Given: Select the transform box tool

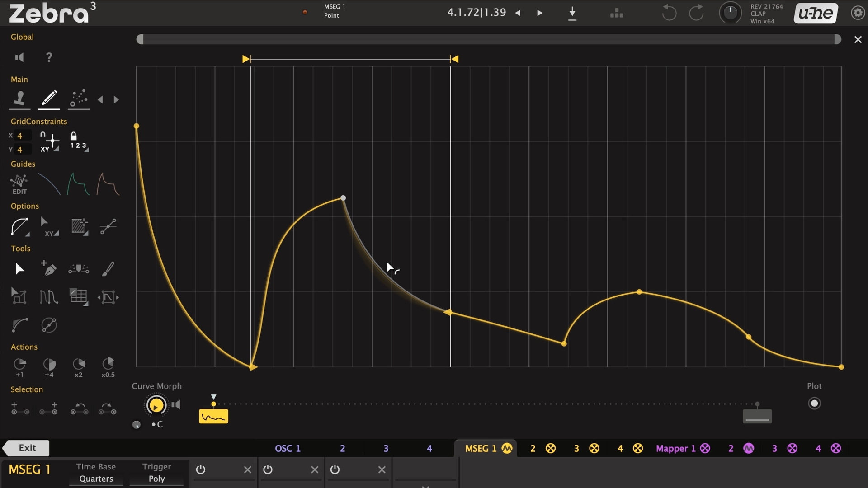Looking at the screenshot, I should point(108,297).
